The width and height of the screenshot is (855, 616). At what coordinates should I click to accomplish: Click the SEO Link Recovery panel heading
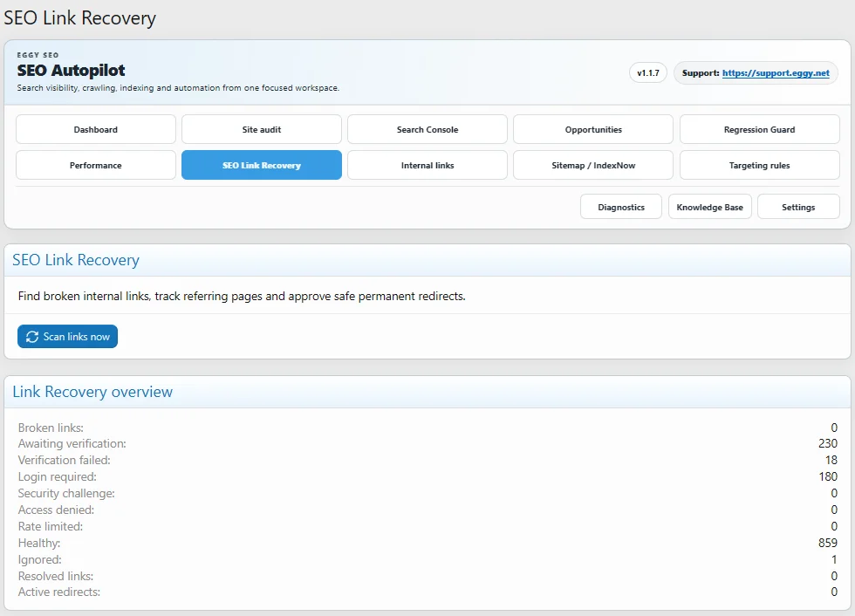[76, 260]
